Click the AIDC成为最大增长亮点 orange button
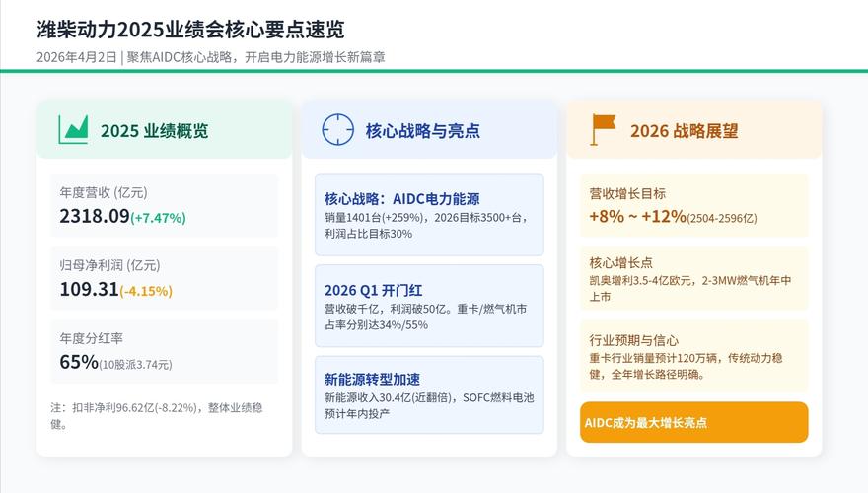Screen dimensions: 868x493 point(693,422)
